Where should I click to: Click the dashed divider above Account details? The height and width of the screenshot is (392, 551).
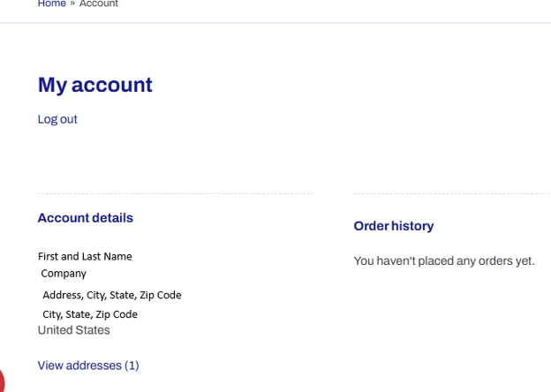tap(175, 193)
